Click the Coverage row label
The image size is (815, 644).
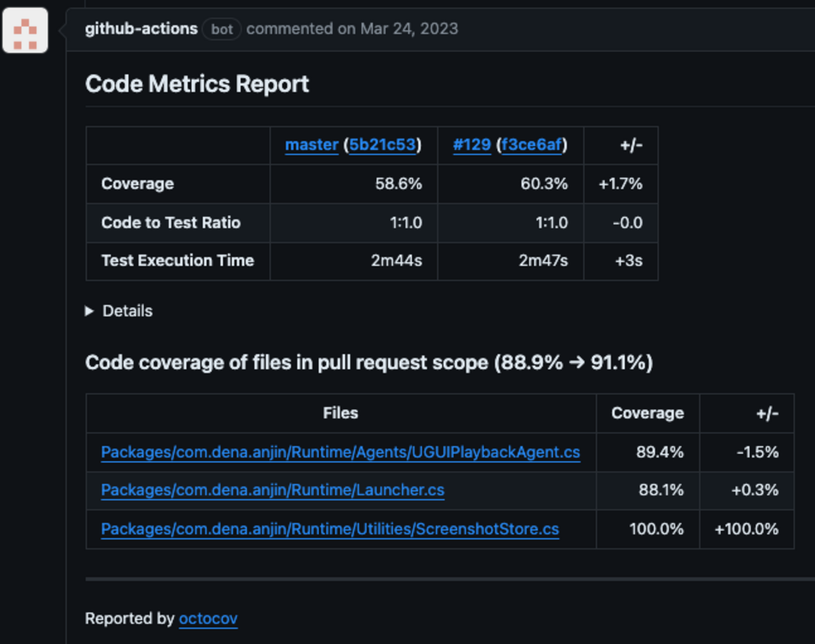pyautogui.click(x=137, y=184)
